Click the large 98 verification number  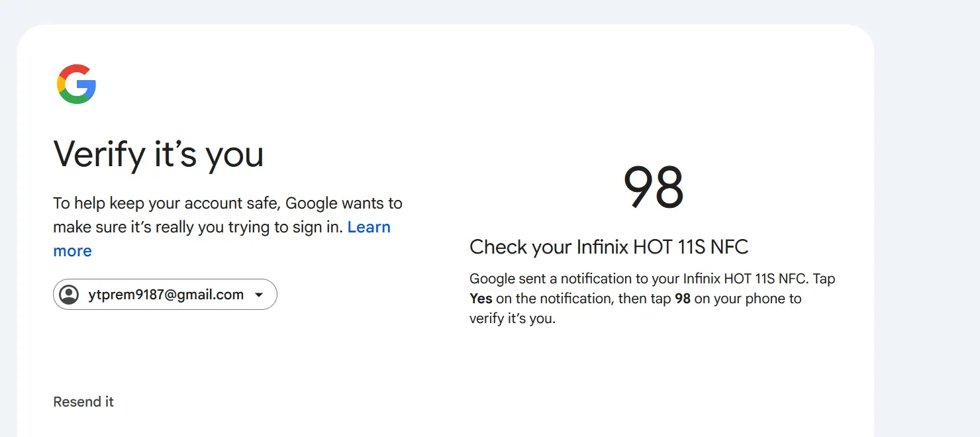click(x=654, y=187)
